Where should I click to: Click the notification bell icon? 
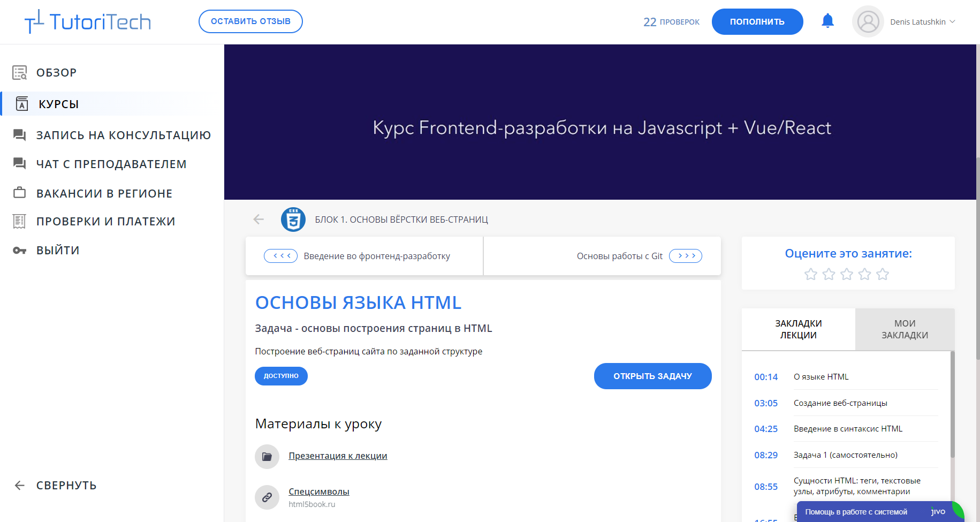click(x=827, y=21)
